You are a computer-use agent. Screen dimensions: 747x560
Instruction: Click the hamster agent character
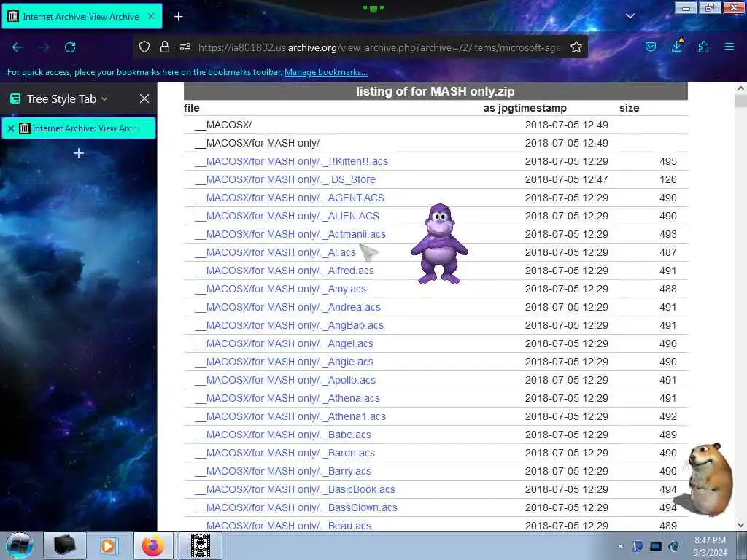point(708,480)
